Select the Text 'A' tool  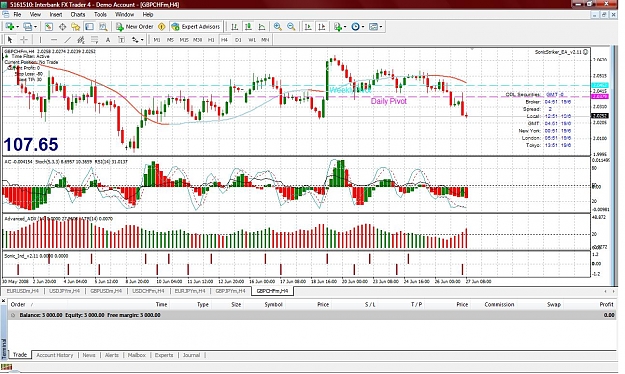click(x=108, y=39)
